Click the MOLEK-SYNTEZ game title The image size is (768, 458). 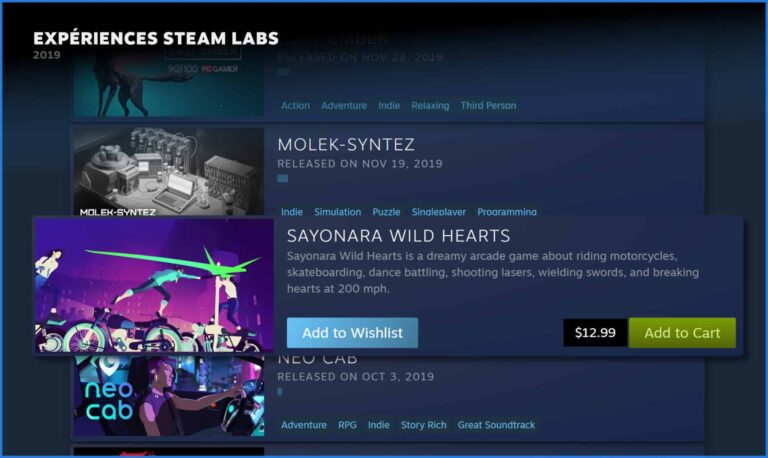(346, 145)
